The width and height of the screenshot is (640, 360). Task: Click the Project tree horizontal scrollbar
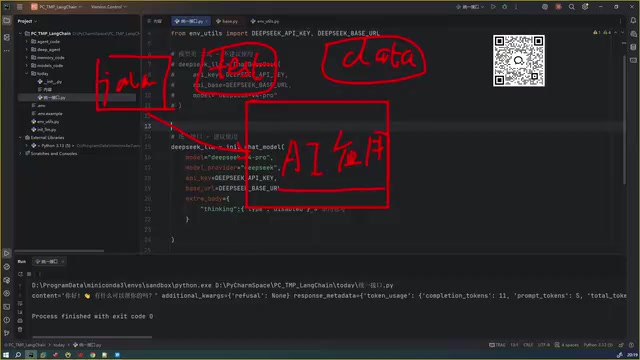click(x=59, y=251)
